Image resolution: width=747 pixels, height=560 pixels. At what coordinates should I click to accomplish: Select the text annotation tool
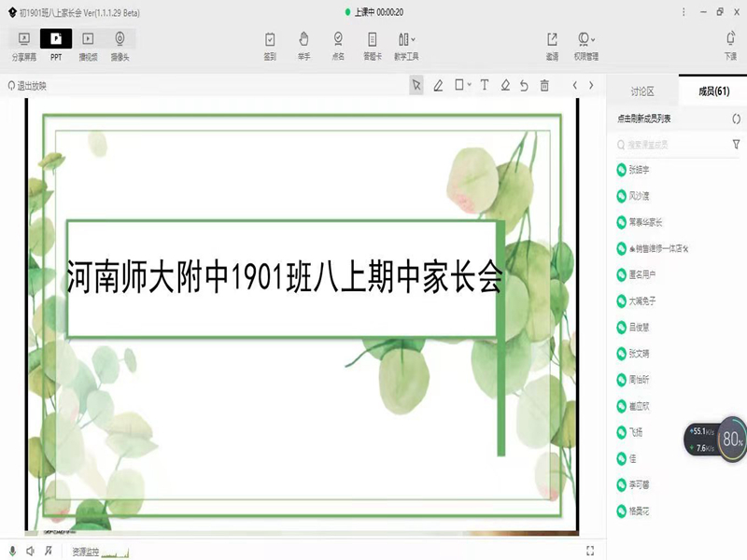point(485,86)
